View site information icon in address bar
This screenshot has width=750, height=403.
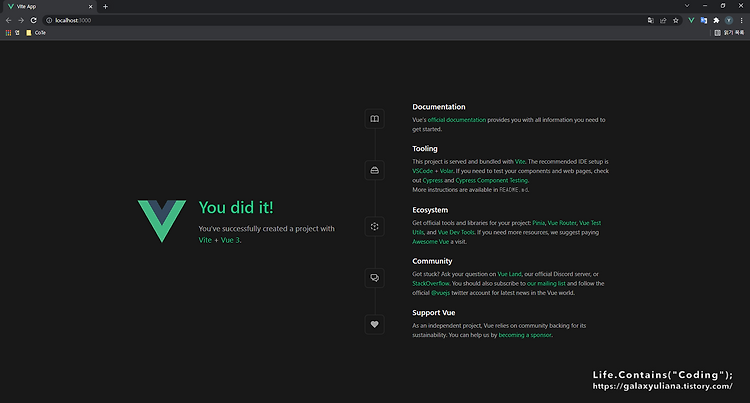49,20
